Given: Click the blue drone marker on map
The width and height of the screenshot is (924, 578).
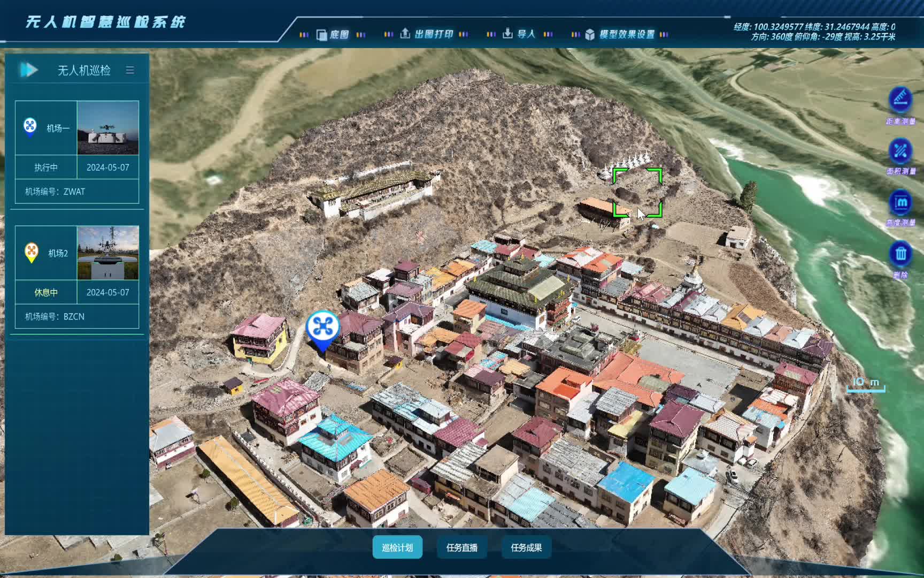Looking at the screenshot, I should tap(322, 327).
